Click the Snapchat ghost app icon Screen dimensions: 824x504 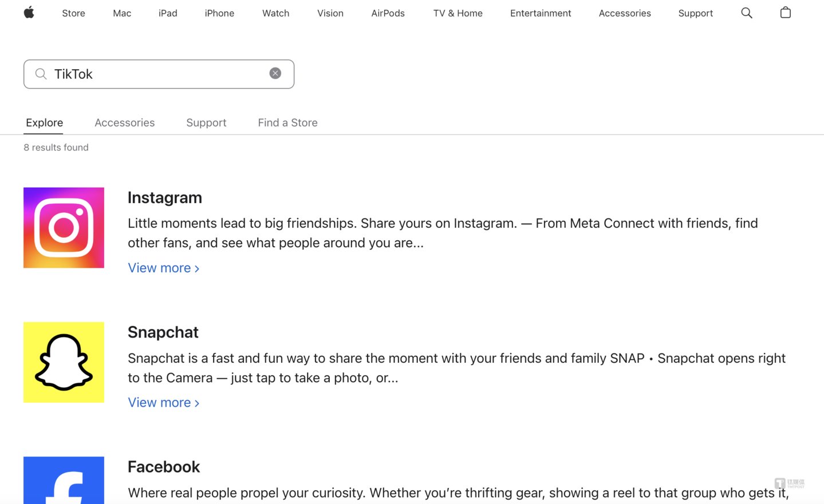(x=64, y=362)
